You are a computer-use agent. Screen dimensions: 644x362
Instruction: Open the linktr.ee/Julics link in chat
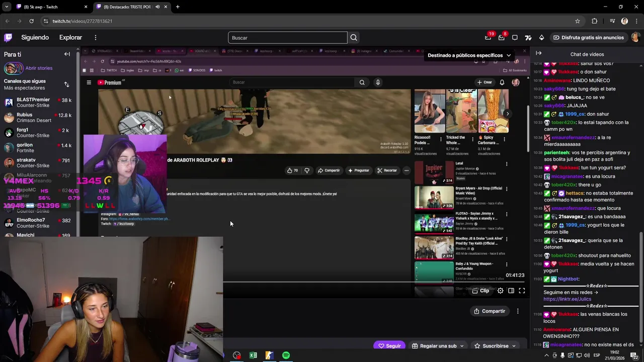567,299
